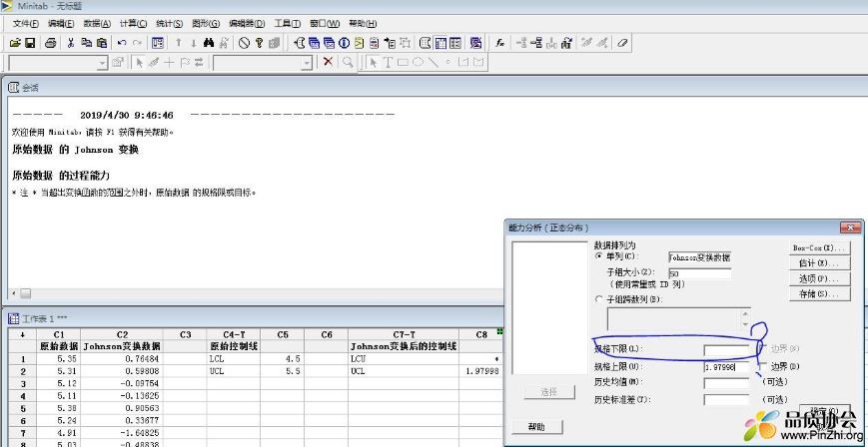Click the 历史均值(M) input field
Screen dimensions: 868x447
tap(727, 383)
